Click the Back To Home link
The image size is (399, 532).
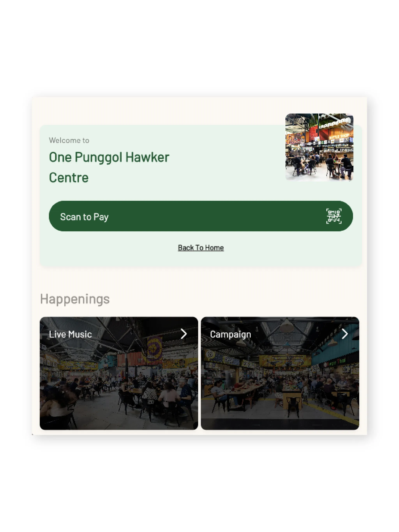pos(201,248)
